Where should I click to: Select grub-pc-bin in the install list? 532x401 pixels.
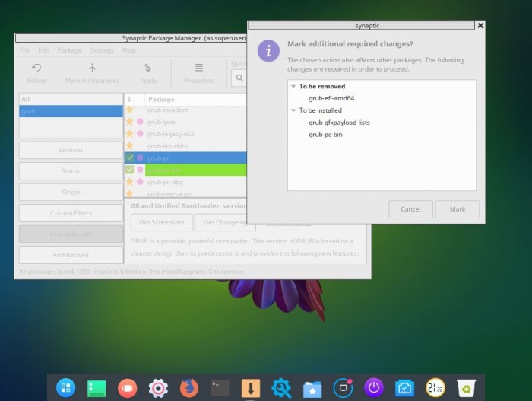(325, 135)
